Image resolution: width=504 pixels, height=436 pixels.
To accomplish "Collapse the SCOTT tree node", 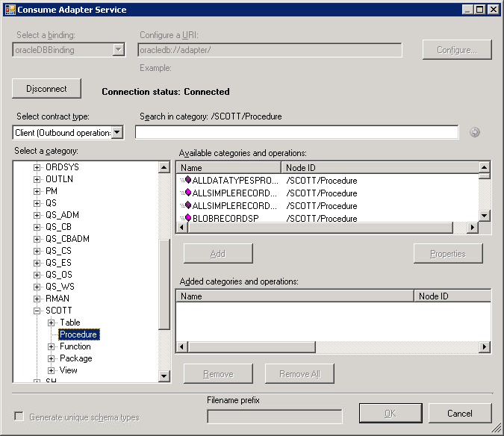I will 37,311.
